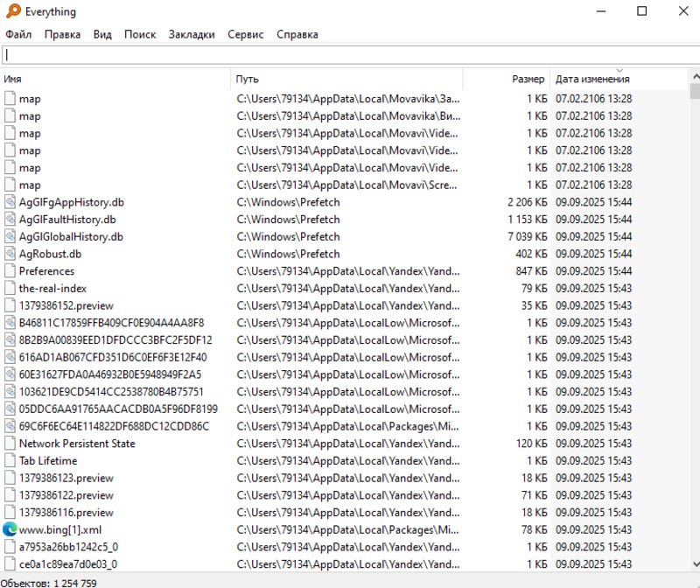The width and height of the screenshot is (700, 588).
Task: Click the icon for 1379386152.preview
Action: click(10, 305)
